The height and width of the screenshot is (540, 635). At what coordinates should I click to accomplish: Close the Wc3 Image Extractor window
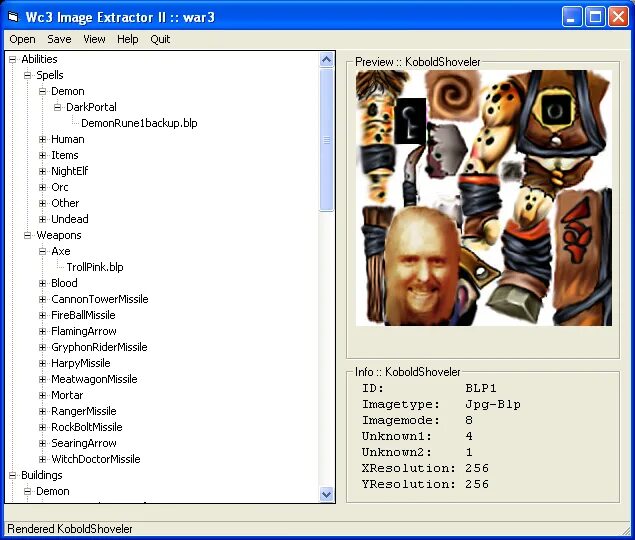619,17
